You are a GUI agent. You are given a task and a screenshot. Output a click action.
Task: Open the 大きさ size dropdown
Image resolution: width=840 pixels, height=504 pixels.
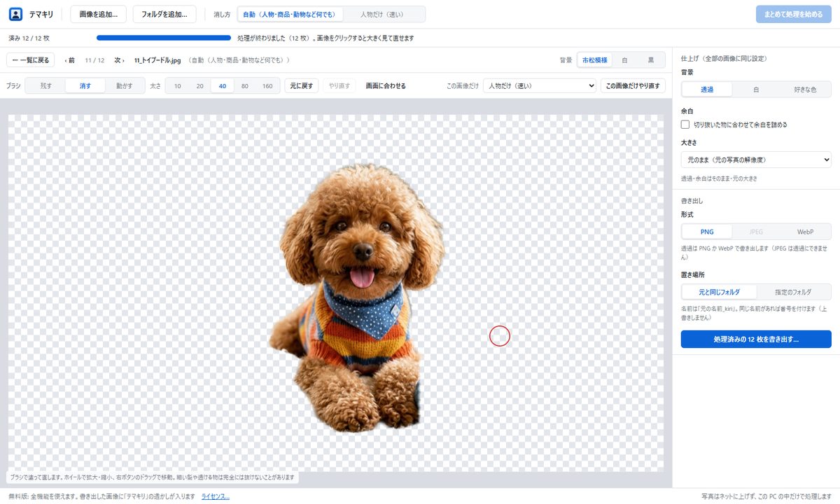click(756, 160)
